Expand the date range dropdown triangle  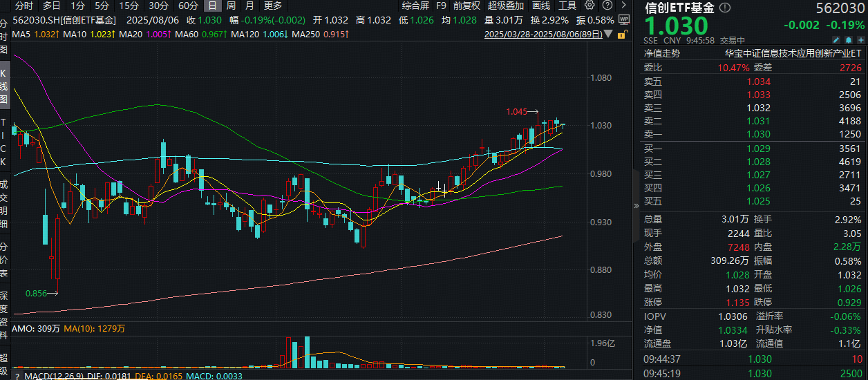tap(607, 33)
